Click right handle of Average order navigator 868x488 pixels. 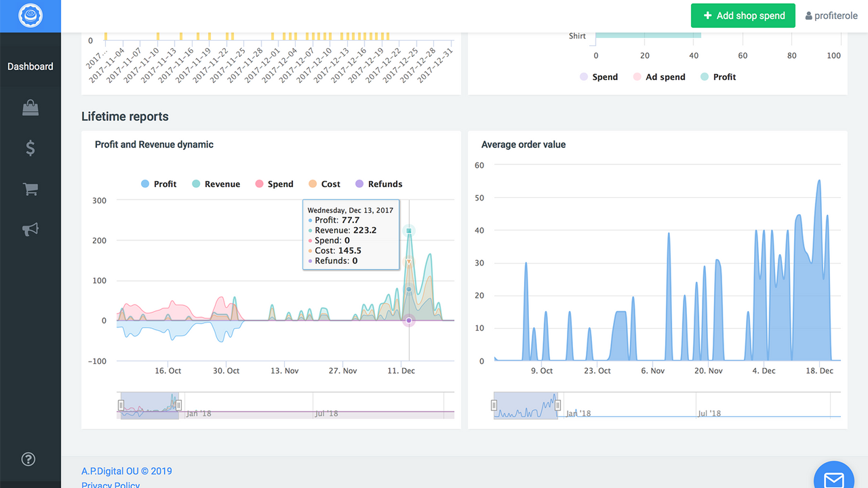coord(558,405)
